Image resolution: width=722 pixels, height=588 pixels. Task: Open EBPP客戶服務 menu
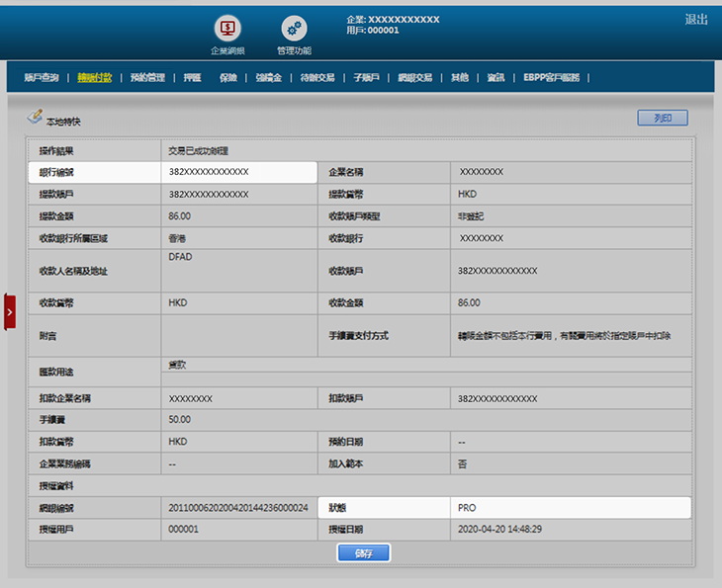pyautogui.click(x=552, y=77)
